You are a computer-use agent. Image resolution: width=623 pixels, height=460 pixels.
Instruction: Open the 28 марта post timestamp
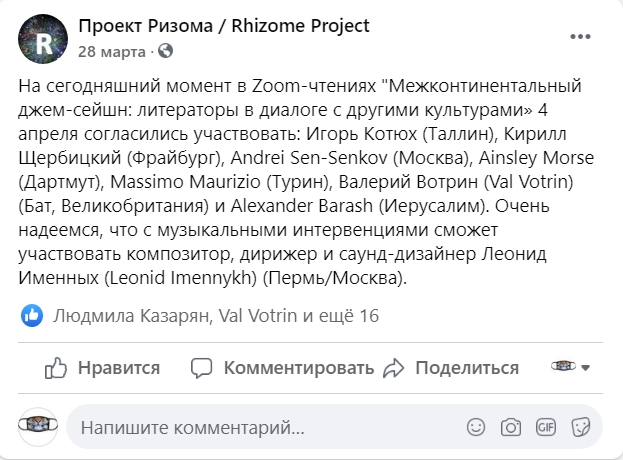(x=112, y=52)
